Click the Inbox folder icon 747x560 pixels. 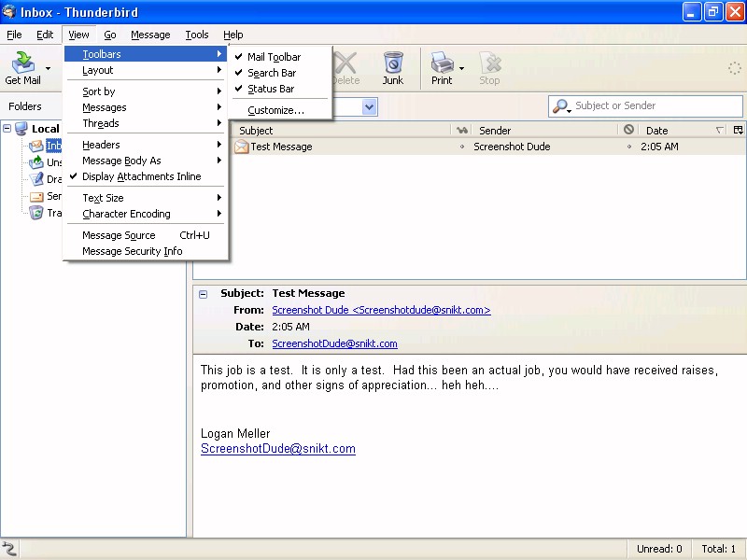click(36, 146)
